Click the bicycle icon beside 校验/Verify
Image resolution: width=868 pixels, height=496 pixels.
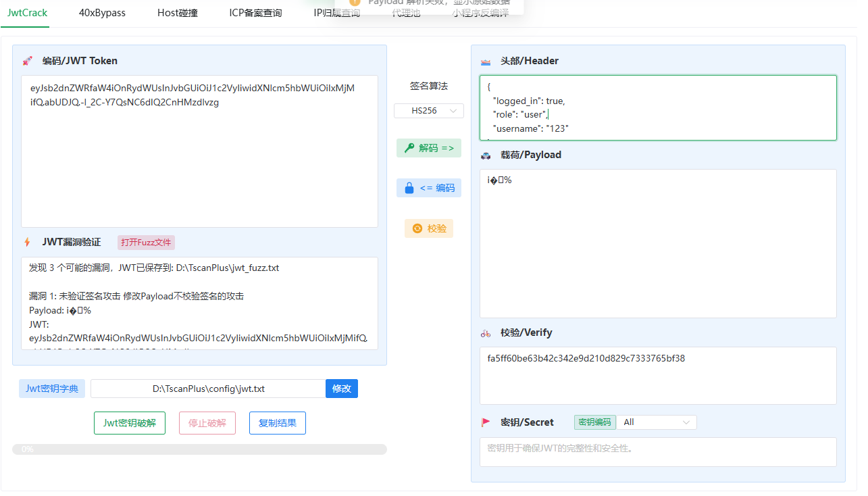(x=486, y=333)
